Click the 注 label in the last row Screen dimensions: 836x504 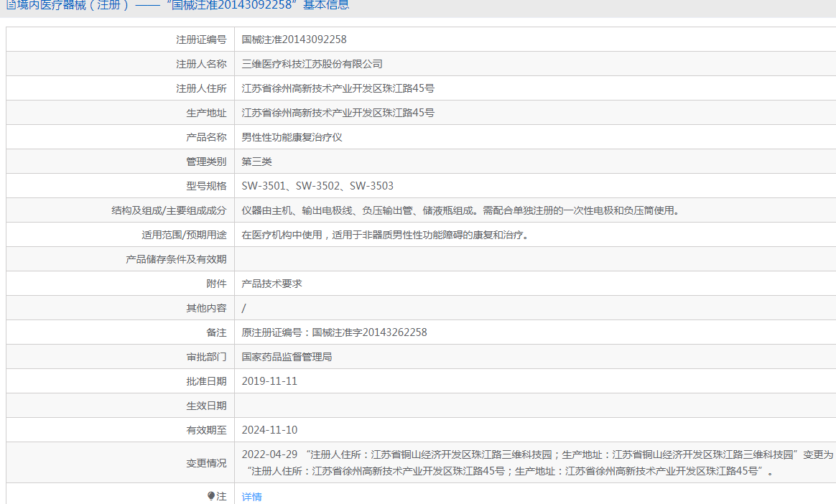pyautogui.click(x=221, y=497)
